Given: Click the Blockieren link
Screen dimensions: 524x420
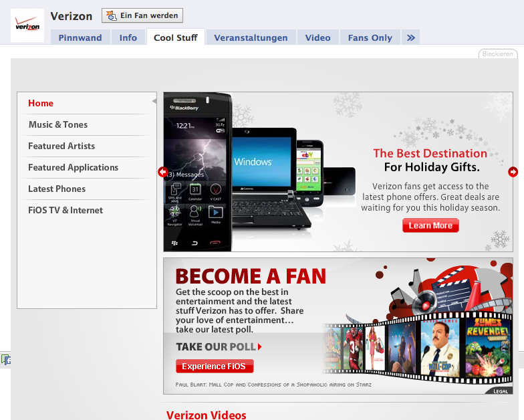Looking at the screenshot, I should click(x=497, y=54).
